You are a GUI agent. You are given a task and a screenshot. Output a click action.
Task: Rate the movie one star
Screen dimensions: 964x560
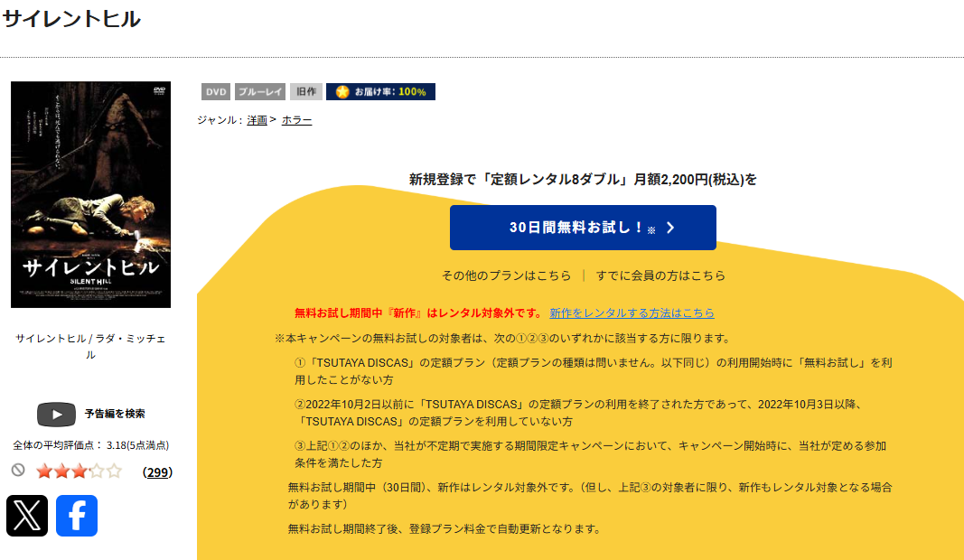pos(44,471)
